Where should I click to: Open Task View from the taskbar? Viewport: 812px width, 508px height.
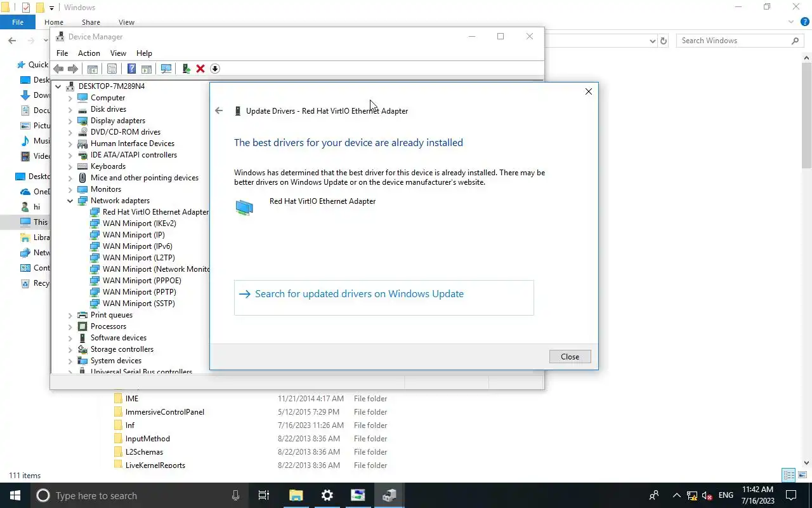(264, 495)
